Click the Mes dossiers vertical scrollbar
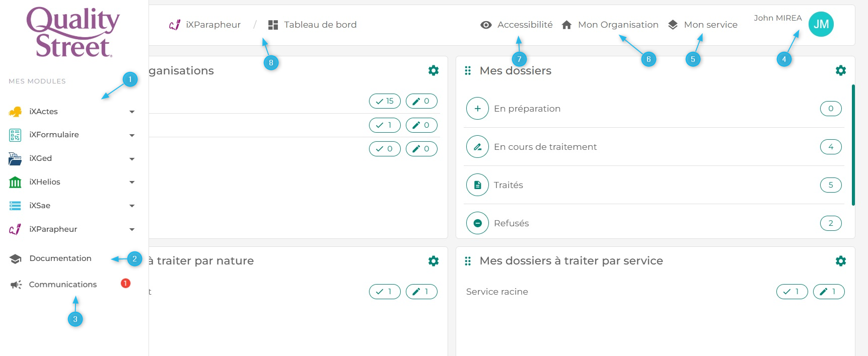 coord(853,145)
